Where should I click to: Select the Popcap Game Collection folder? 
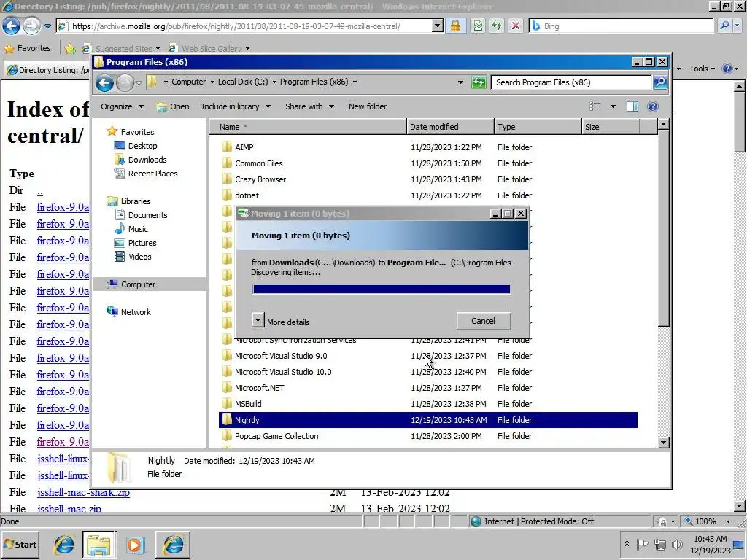pyautogui.click(x=276, y=436)
